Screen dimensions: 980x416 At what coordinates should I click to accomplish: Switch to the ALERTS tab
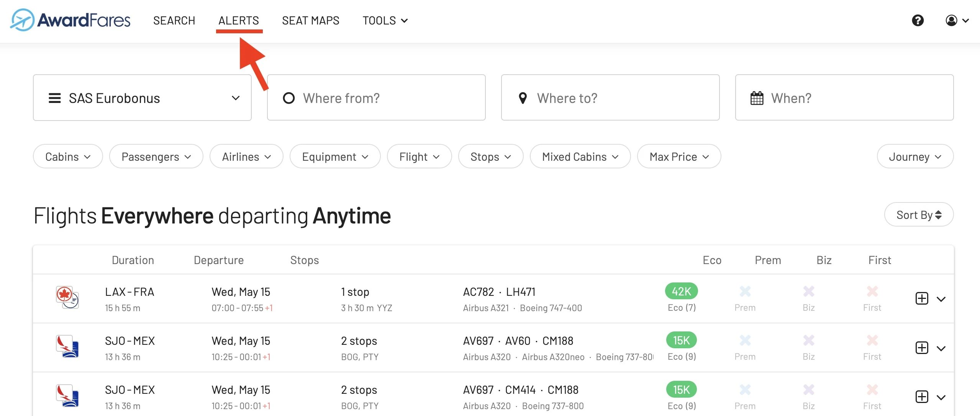(x=239, y=20)
